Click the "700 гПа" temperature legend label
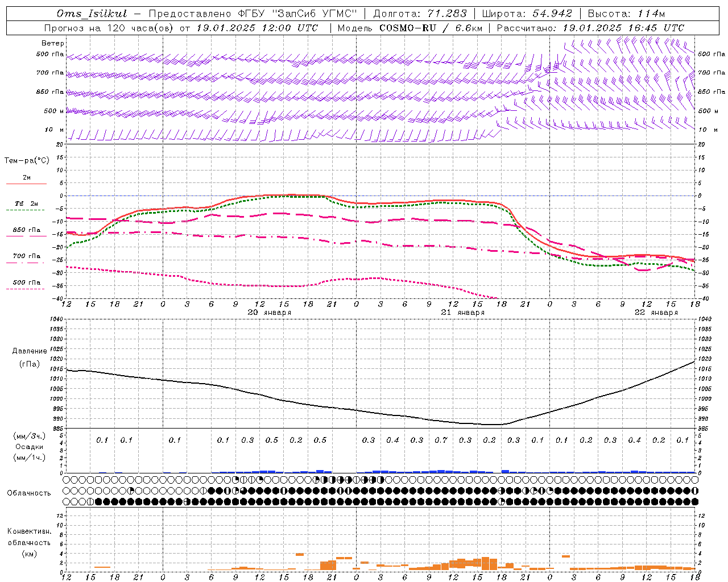Viewport: 728px width, 582px height. (27, 256)
